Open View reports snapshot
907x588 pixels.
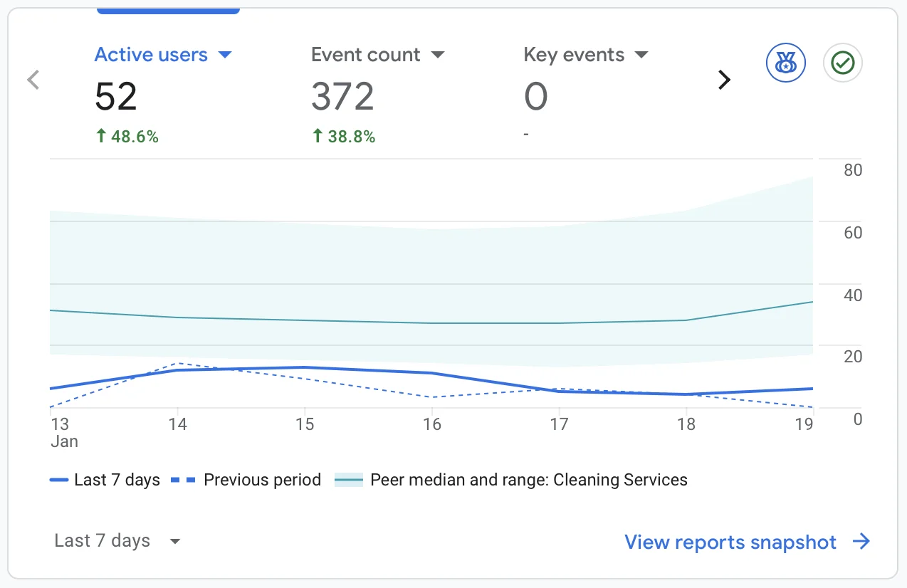[729, 542]
